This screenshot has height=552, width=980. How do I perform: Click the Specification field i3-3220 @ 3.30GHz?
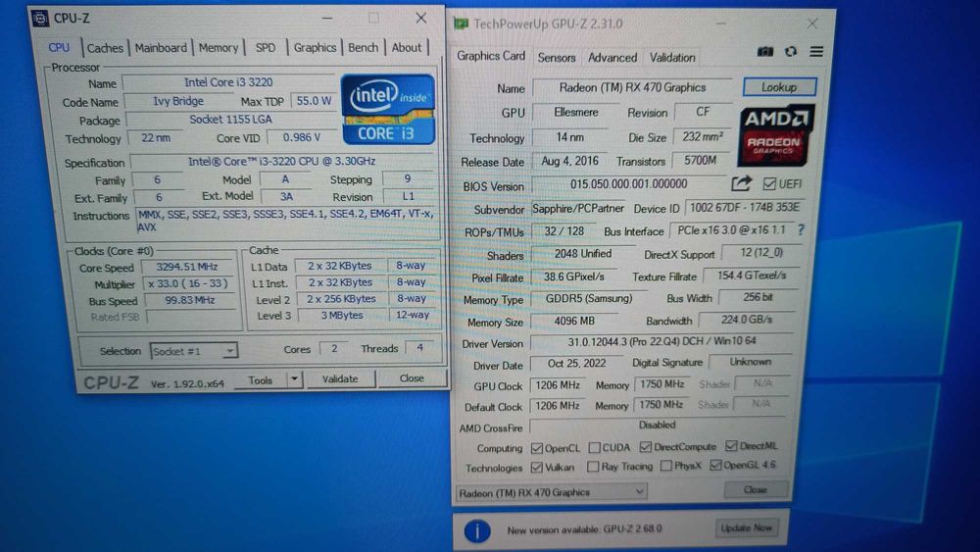click(x=281, y=162)
